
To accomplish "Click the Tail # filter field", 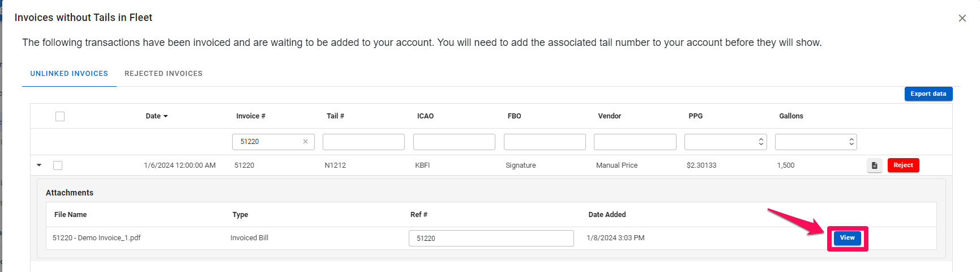I will point(363,142).
